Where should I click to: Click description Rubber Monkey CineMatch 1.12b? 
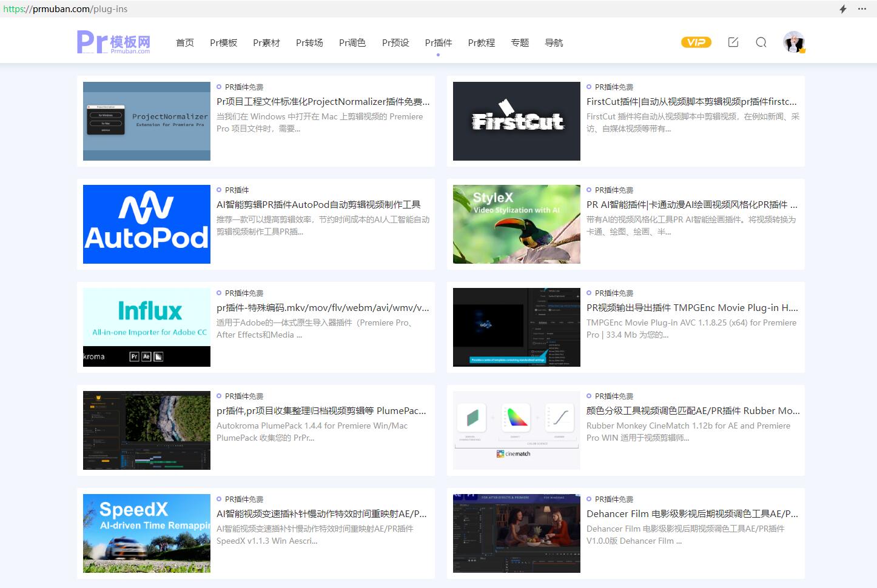point(688,432)
